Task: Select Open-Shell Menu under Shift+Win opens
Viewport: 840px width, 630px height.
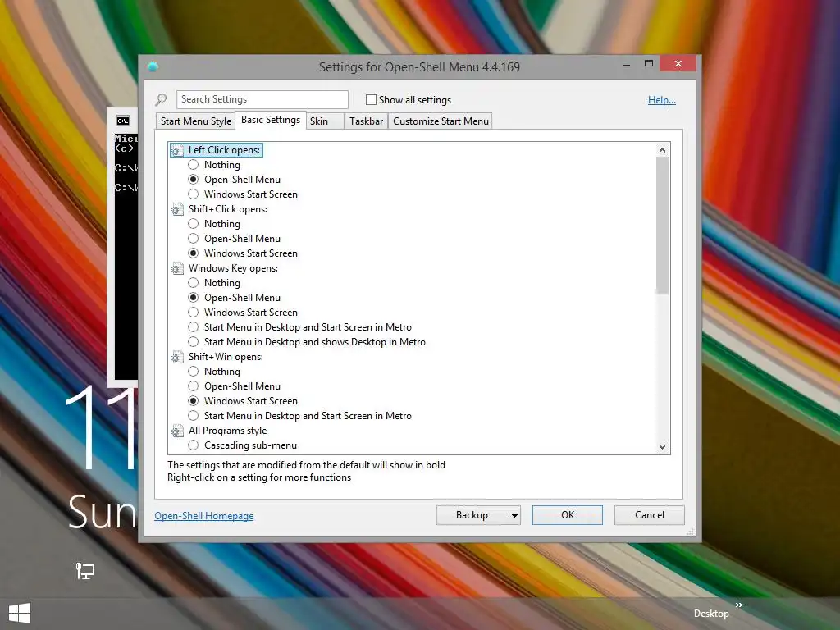Action: (x=194, y=386)
